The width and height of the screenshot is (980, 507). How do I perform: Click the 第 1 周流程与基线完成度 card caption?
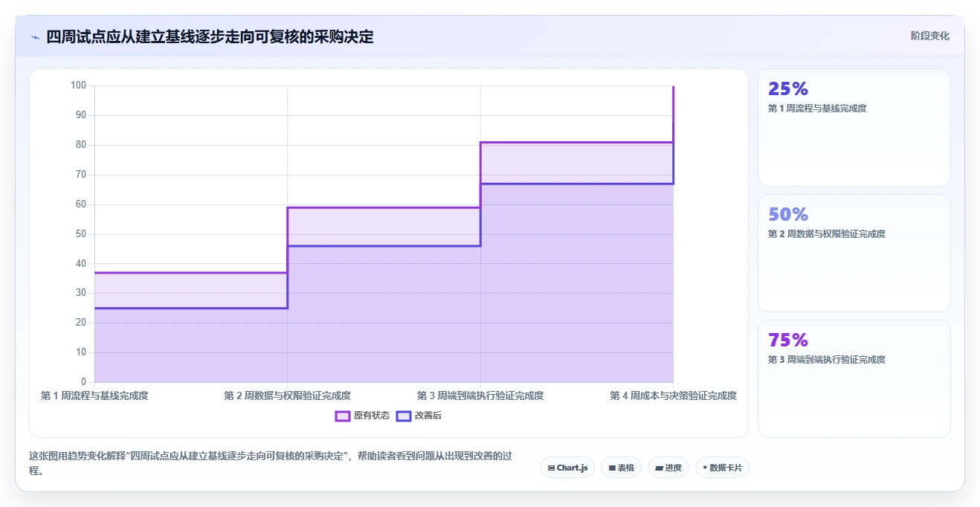[817, 109]
